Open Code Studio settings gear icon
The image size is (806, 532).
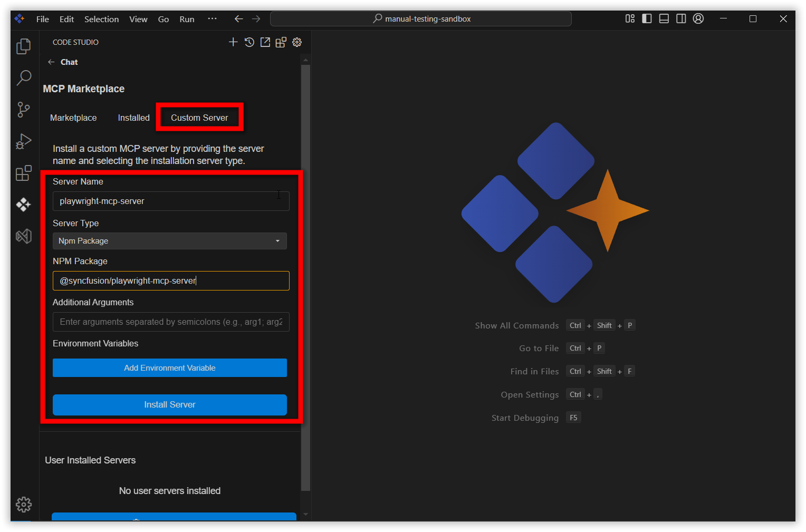(x=297, y=42)
